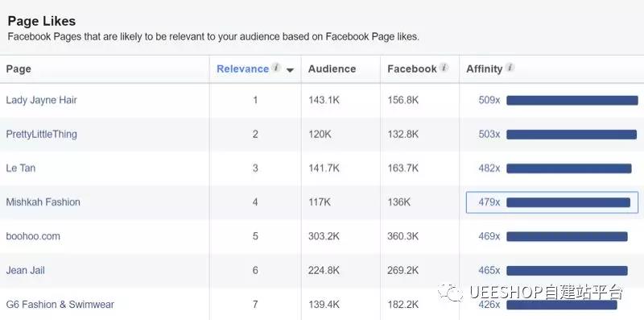Click the 469x affinity bar for boohoo.com
The image size is (644, 320).
567,236
